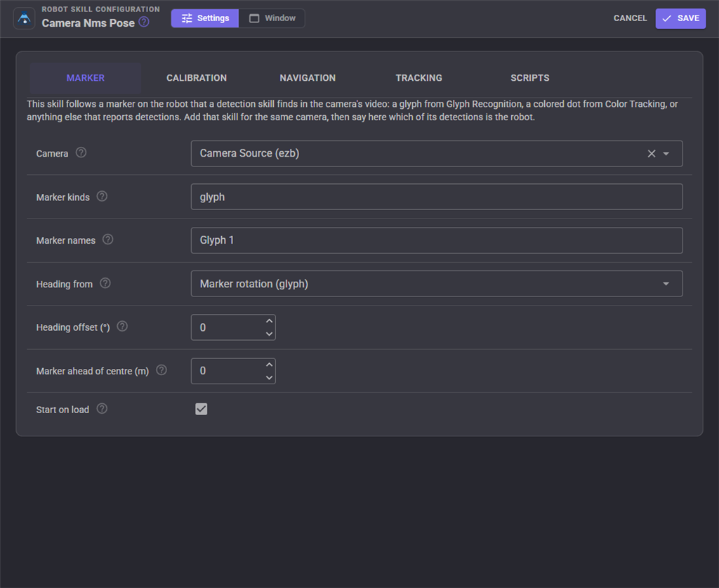Screen dimensions: 719x588
Task: Decrease Marker ahead of centre value
Action: [269, 377]
